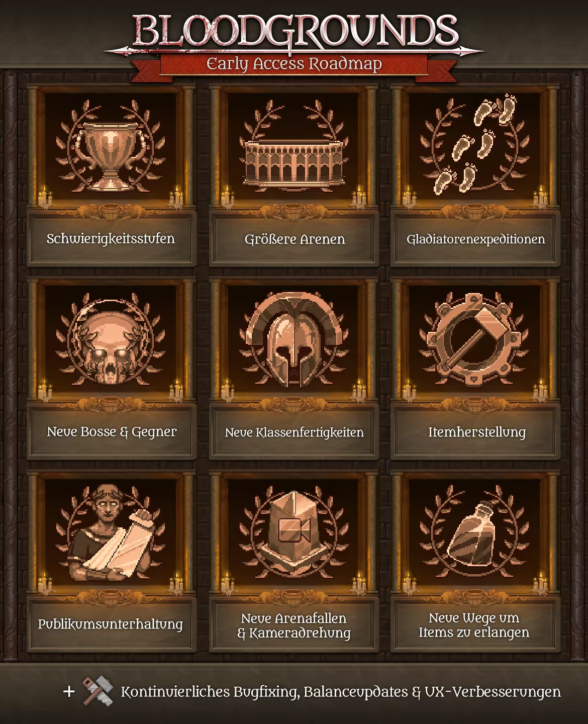This screenshot has height=724, width=588.
Task: Select the Größere Arenen label
Action: click(x=295, y=239)
